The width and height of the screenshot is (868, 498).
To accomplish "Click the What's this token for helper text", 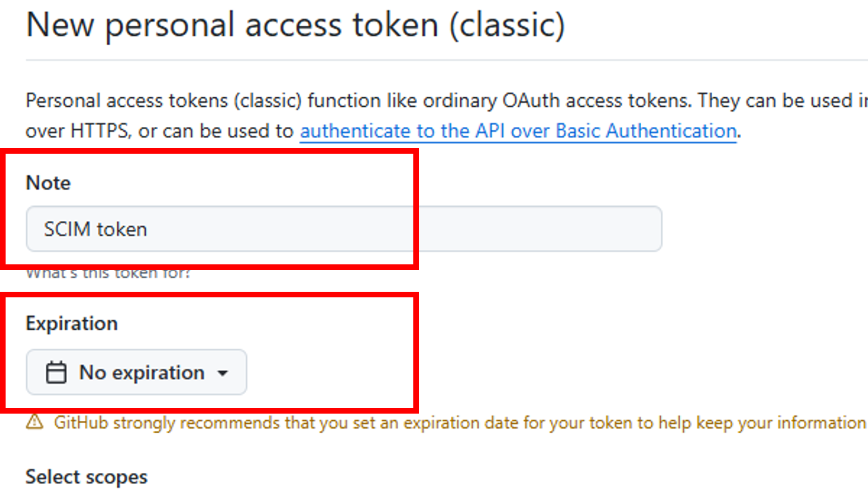I will [x=108, y=273].
